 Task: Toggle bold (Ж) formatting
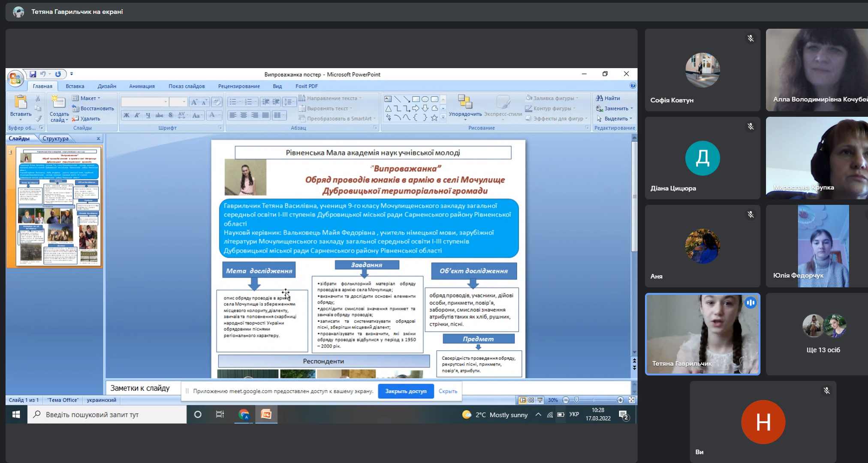(x=126, y=115)
